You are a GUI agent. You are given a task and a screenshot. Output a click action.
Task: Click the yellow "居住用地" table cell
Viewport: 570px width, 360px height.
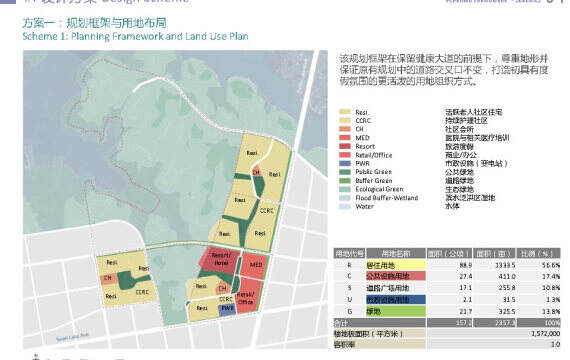pyautogui.click(x=396, y=265)
